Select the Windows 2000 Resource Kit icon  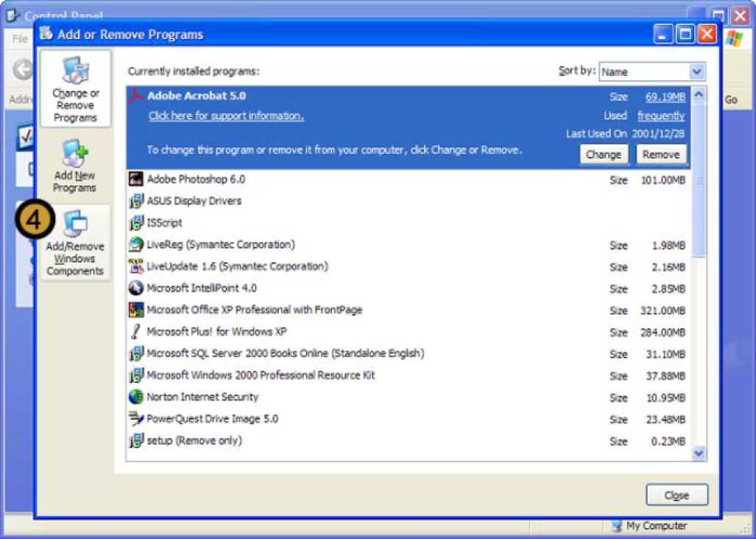click(x=136, y=375)
